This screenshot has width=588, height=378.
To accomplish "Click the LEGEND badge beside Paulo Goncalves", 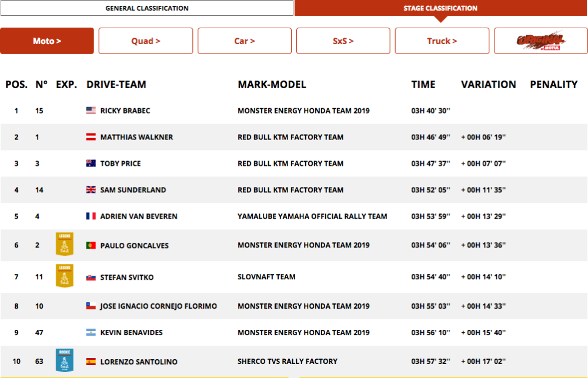I will (x=64, y=242).
